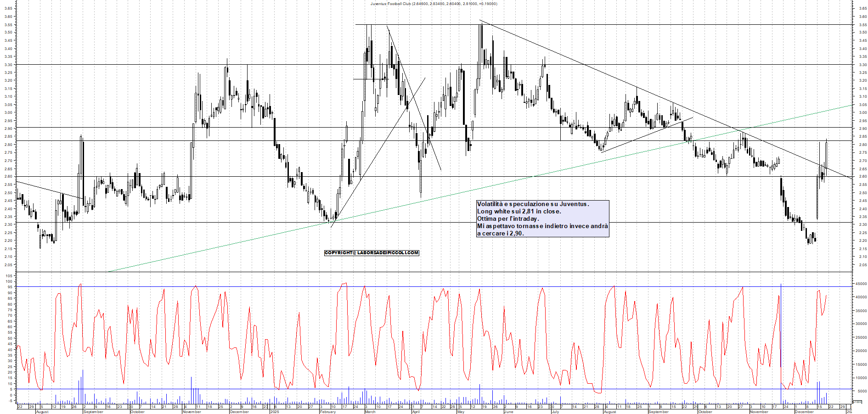This screenshot has height=414, width=868.
Task: Select the April month marker on the axis
Action: point(416,412)
